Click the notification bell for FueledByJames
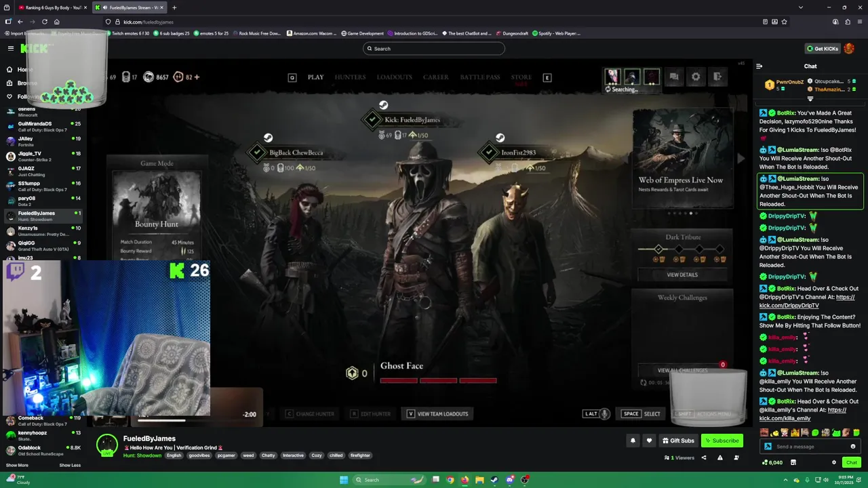Viewport: 868px width, 488px height. click(633, 441)
